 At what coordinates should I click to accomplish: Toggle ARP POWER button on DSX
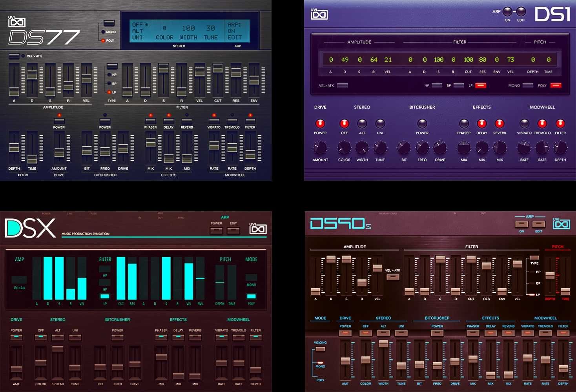[x=216, y=230]
